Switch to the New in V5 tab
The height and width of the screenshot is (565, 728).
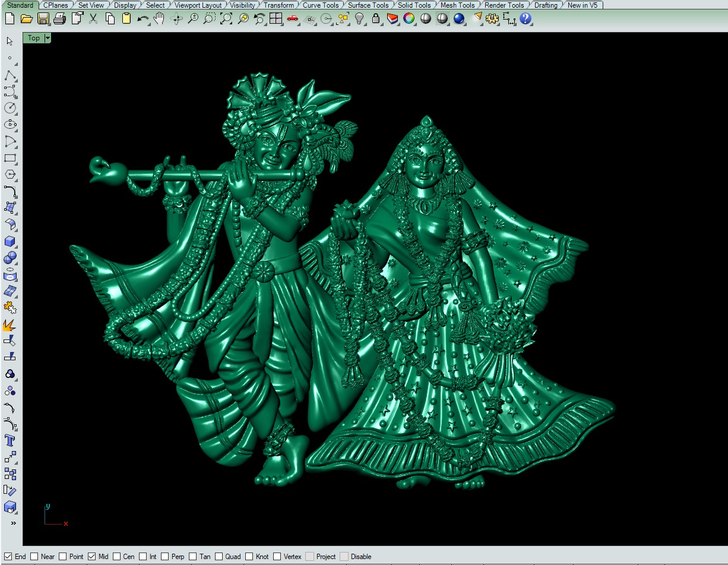583,5
